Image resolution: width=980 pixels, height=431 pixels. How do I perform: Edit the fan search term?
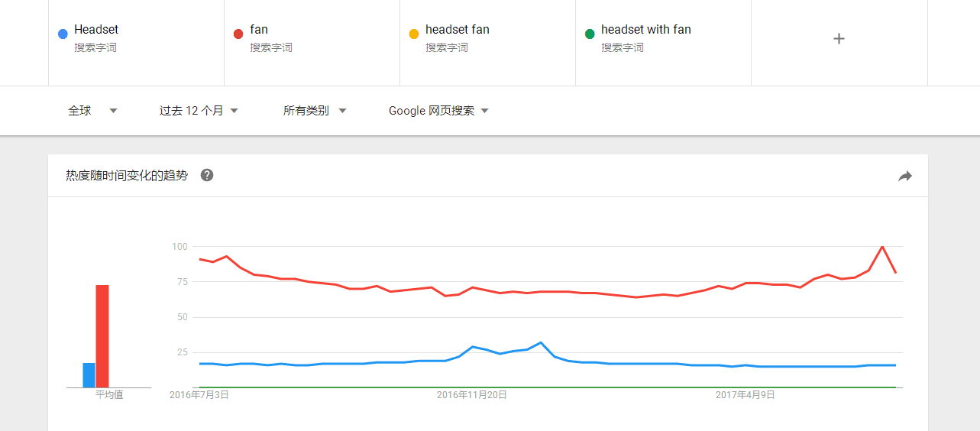coord(259,30)
